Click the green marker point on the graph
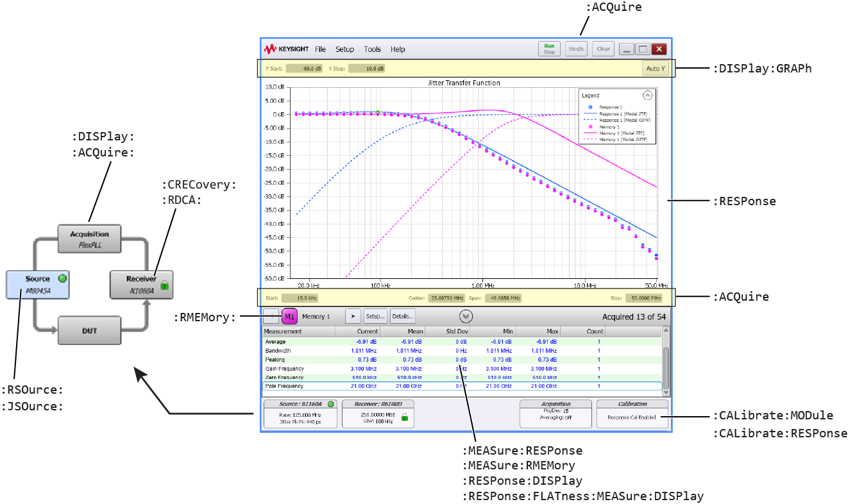 [x=378, y=112]
